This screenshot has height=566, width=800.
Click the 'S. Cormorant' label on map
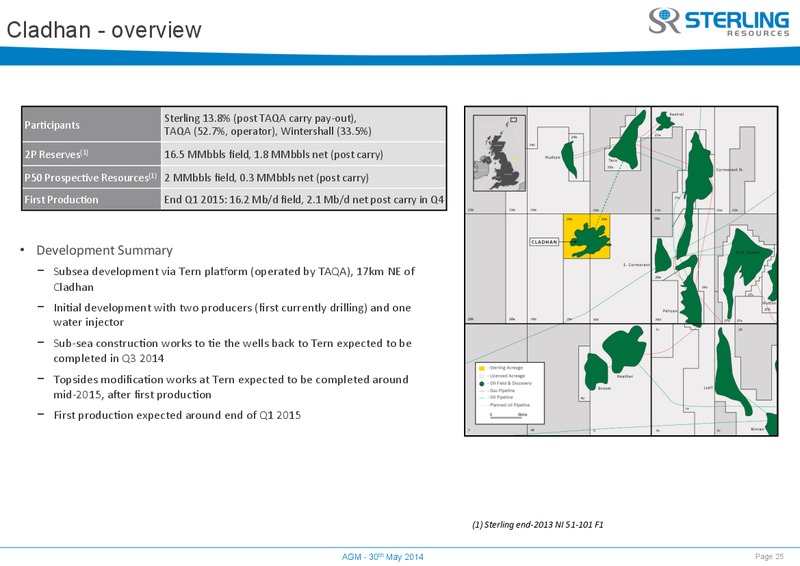tap(637, 265)
